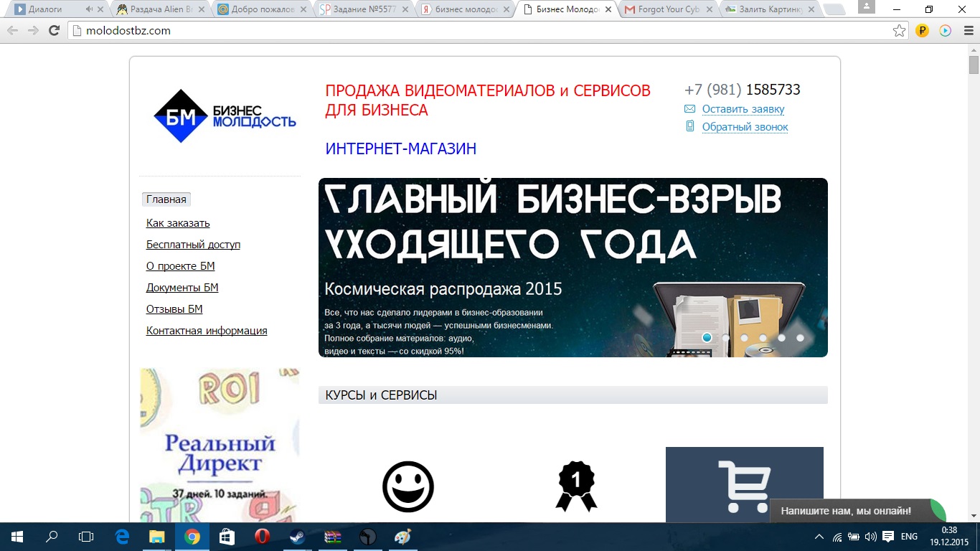Switch to the Задание №5577 tab
980x551 pixels.
366,10
